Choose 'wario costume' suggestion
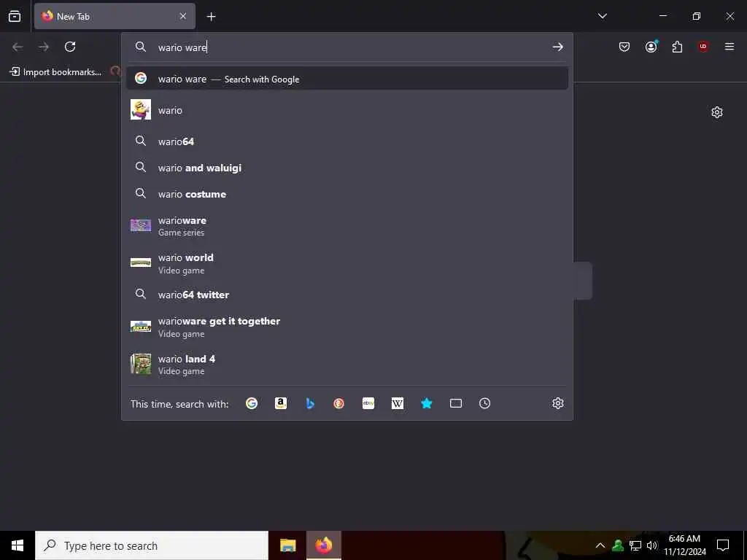The width and height of the screenshot is (747, 560). point(347,194)
